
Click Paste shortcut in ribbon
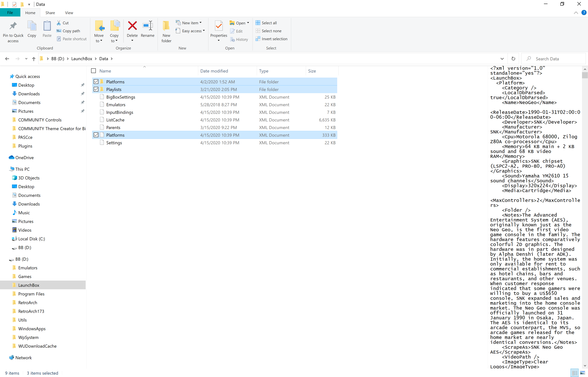[x=72, y=39]
